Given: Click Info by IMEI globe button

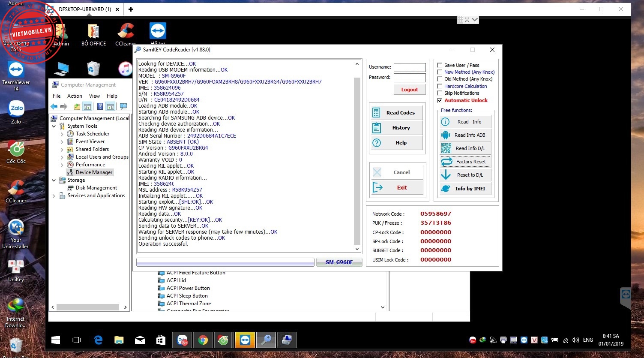Looking at the screenshot, I should pos(465,189).
